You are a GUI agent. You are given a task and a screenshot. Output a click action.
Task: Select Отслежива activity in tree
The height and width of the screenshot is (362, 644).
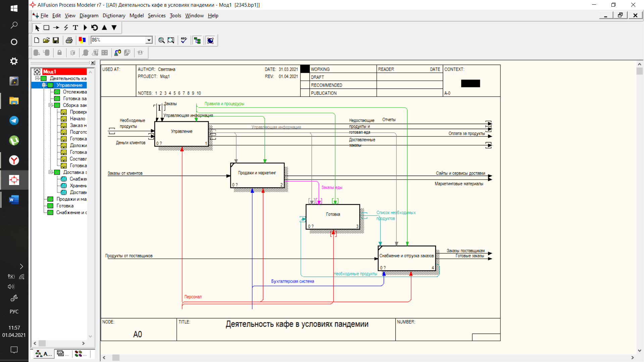pyautogui.click(x=75, y=92)
